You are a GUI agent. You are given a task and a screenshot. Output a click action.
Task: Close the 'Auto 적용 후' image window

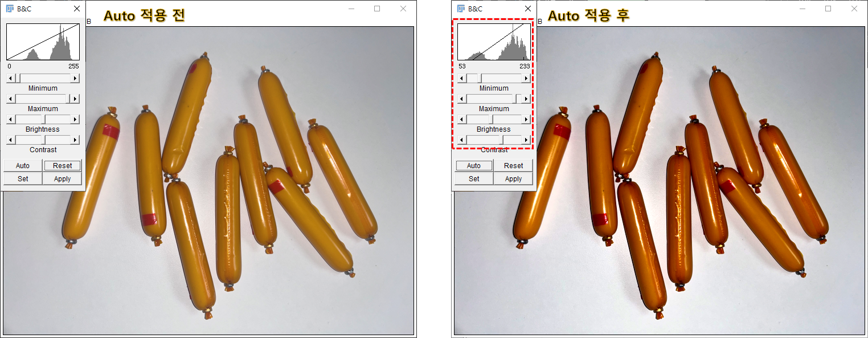[x=854, y=9]
